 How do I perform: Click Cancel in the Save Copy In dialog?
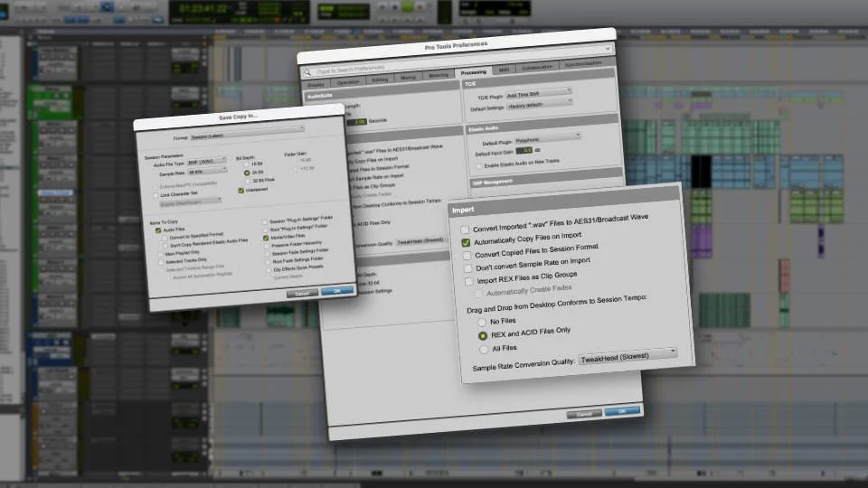[302, 293]
